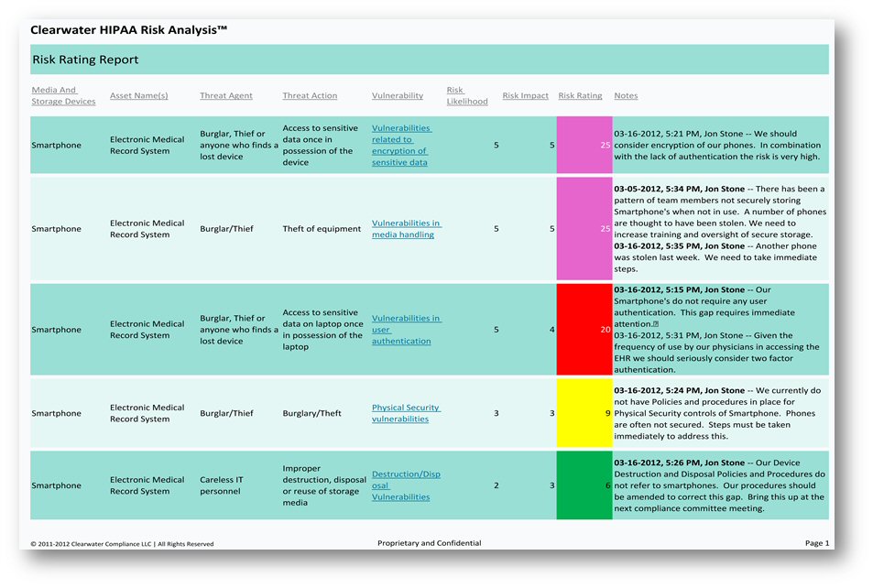Screen dimensions: 873x588
Task: Sort the report by Threat Action
Action: point(309,94)
